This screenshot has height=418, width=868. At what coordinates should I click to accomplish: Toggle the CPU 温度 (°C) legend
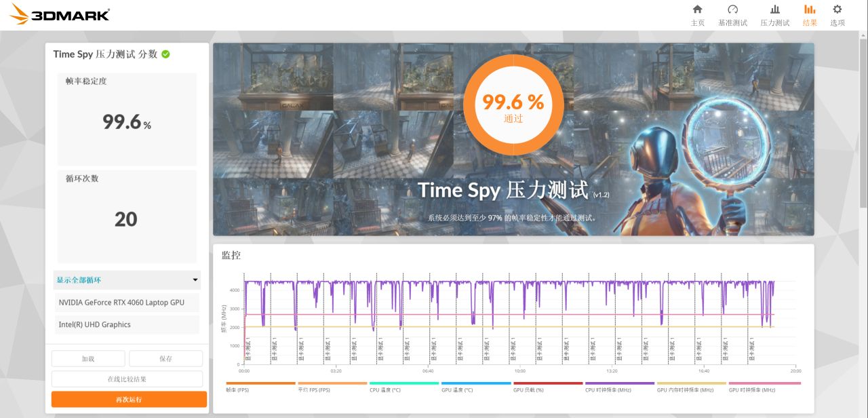point(404,387)
